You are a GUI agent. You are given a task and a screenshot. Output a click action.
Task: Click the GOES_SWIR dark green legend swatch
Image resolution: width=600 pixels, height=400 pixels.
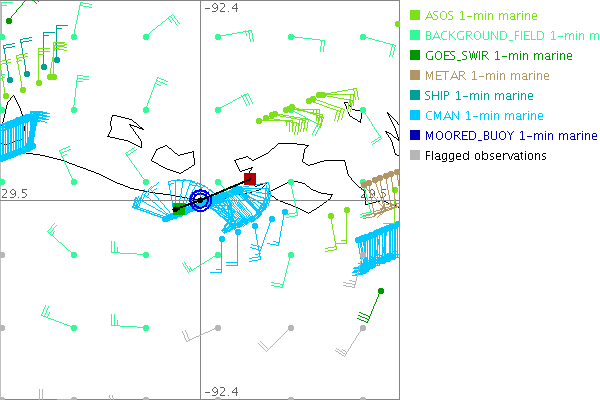(x=415, y=56)
